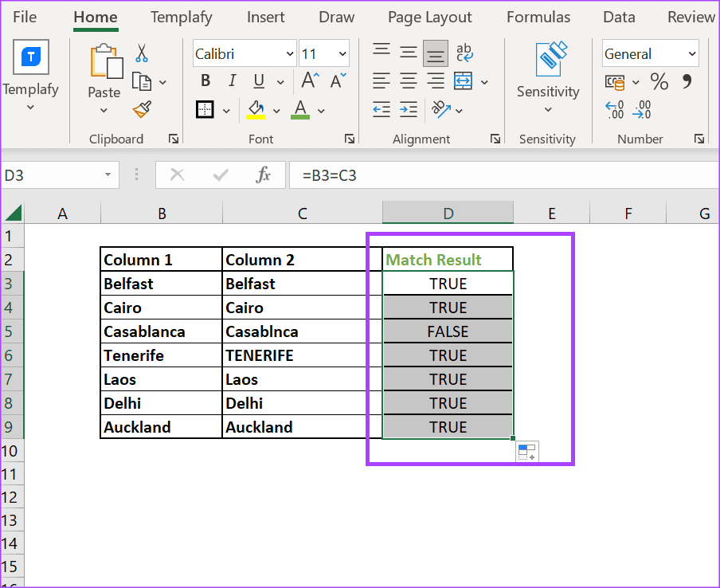
Task: Switch to the Page Layout tab
Action: [430, 17]
